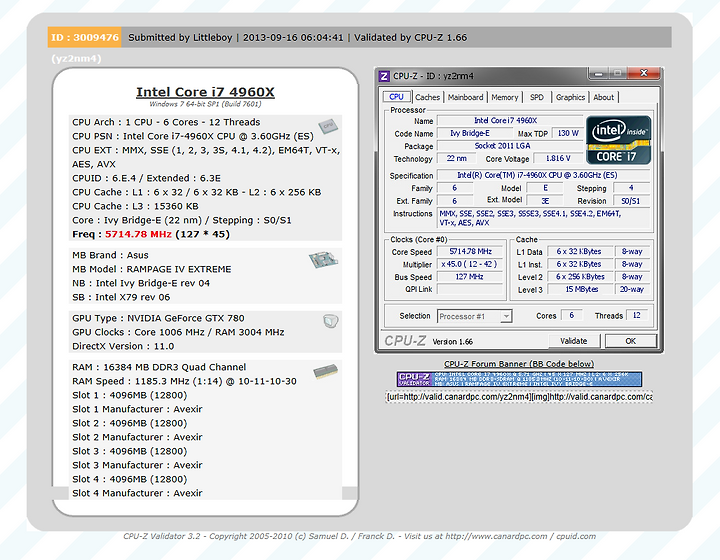
Task: Open the Graphics tab
Action: pyautogui.click(x=570, y=97)
